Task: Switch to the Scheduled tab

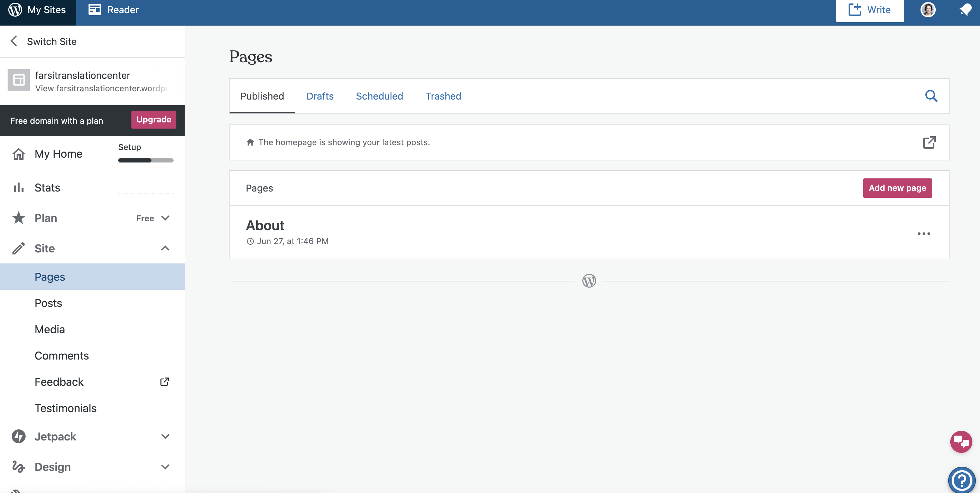Action: [x=379, y=96]
